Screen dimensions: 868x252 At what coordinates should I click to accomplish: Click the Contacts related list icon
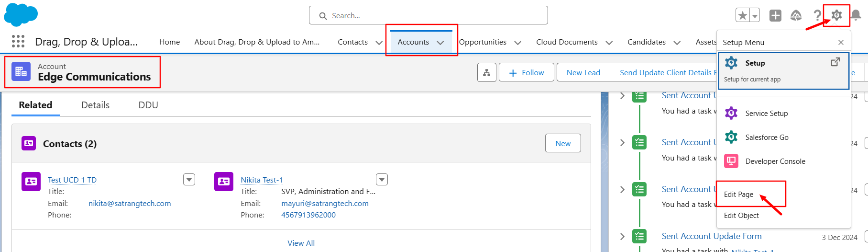(29, 143)
